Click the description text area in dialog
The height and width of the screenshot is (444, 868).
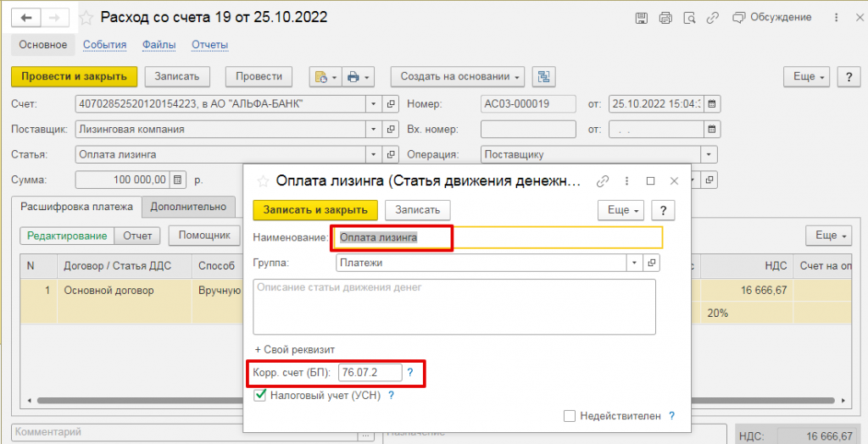coord(454,307)
